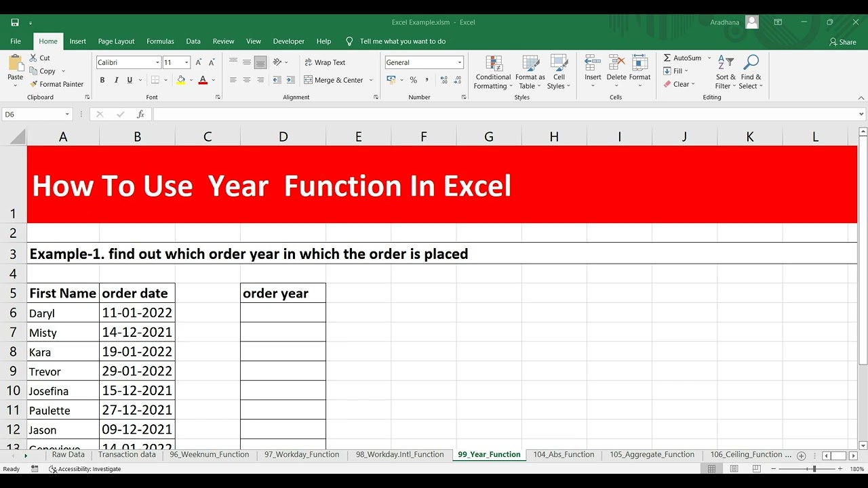Click the AutoSum sigma button
This screenshot has height=488, width=868.
(x=682, y=58)
